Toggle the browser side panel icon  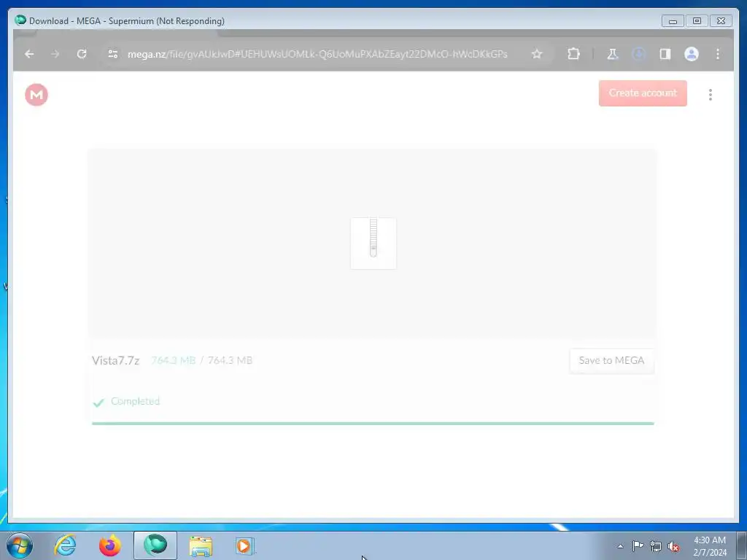pyautogui.click(x=665, y=54)
